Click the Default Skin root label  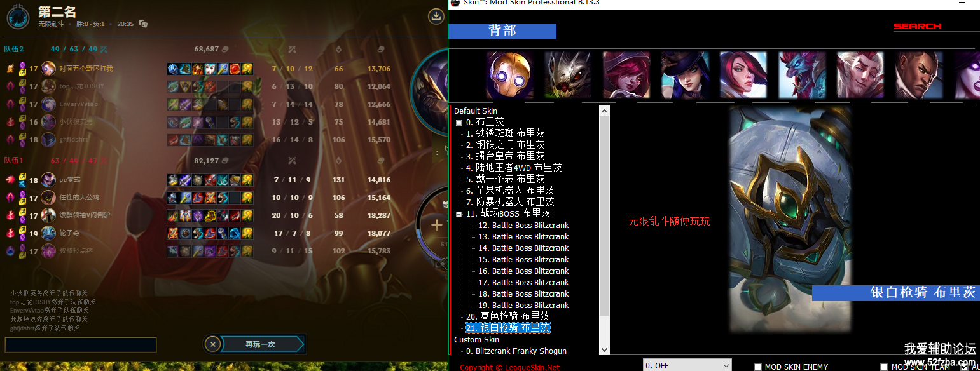(476, 111)
